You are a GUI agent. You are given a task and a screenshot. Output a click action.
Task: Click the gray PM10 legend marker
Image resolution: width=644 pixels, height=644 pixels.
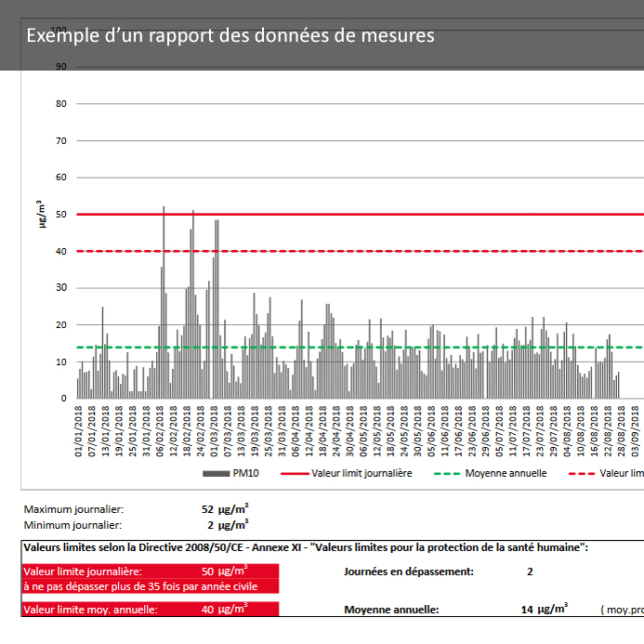[216, 473]
